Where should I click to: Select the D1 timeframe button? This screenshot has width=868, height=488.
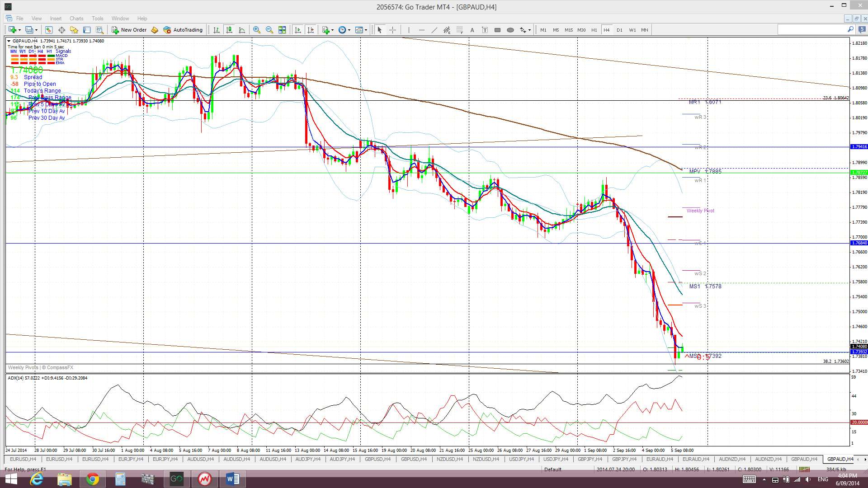click(619, 30)
